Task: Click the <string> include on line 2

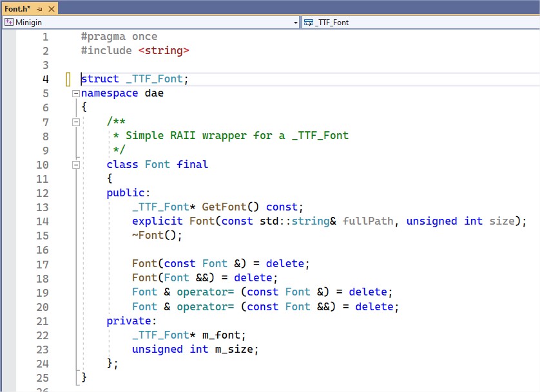Action: click(164, 51)
